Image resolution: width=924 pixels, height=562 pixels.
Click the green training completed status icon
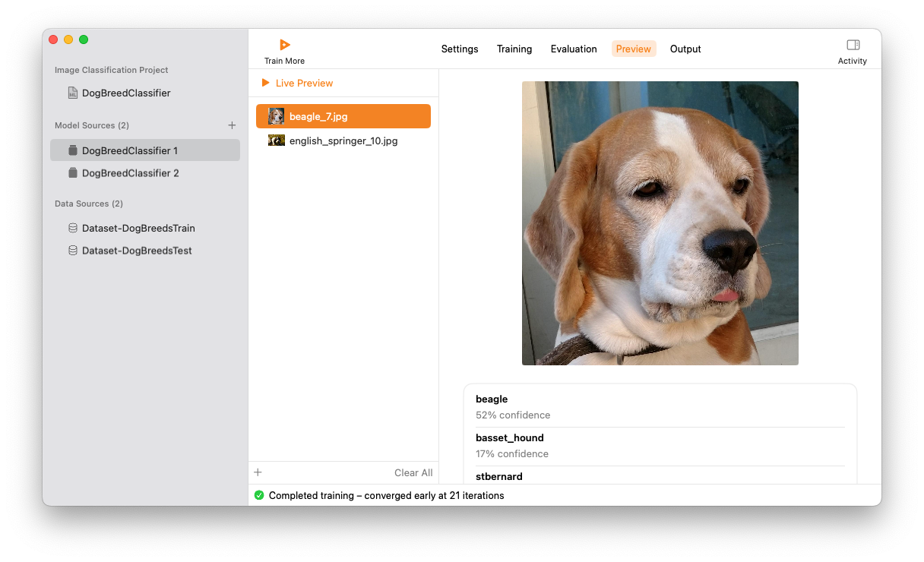tap(259, 495)
